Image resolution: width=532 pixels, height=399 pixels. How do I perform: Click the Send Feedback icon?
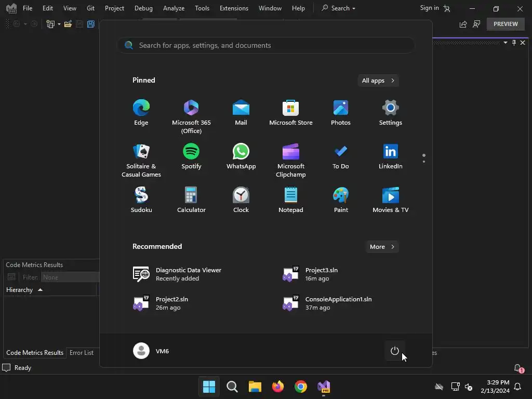[476, 24]
